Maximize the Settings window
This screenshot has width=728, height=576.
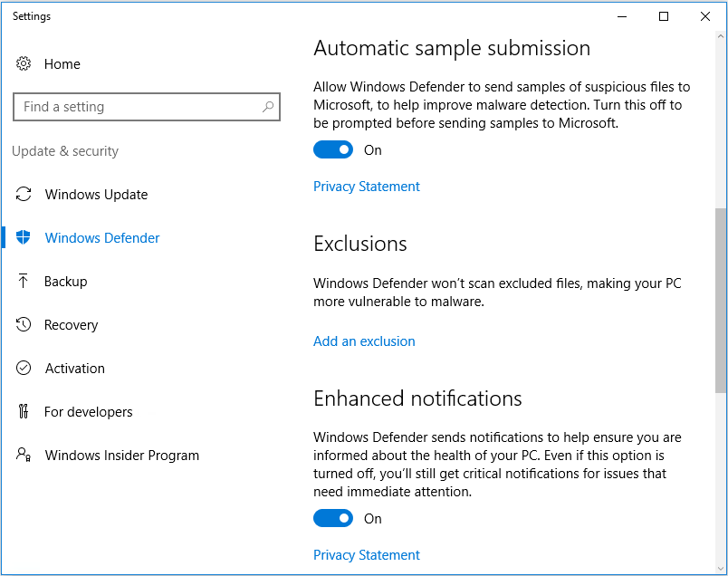664,16
